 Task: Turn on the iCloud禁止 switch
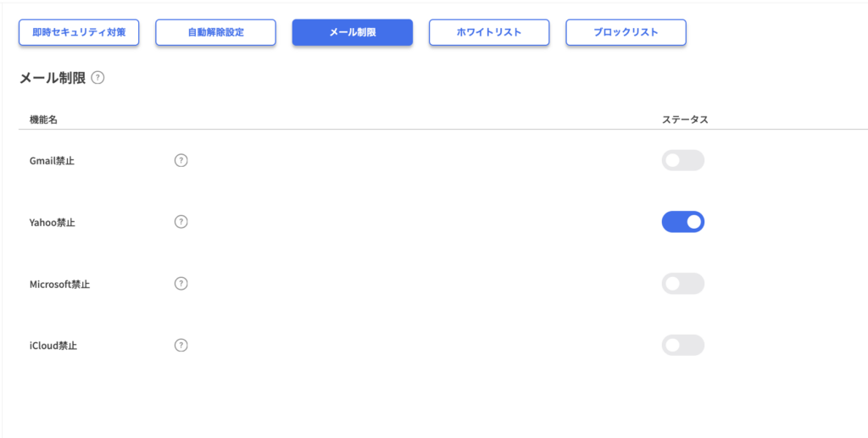coord(682,345)
